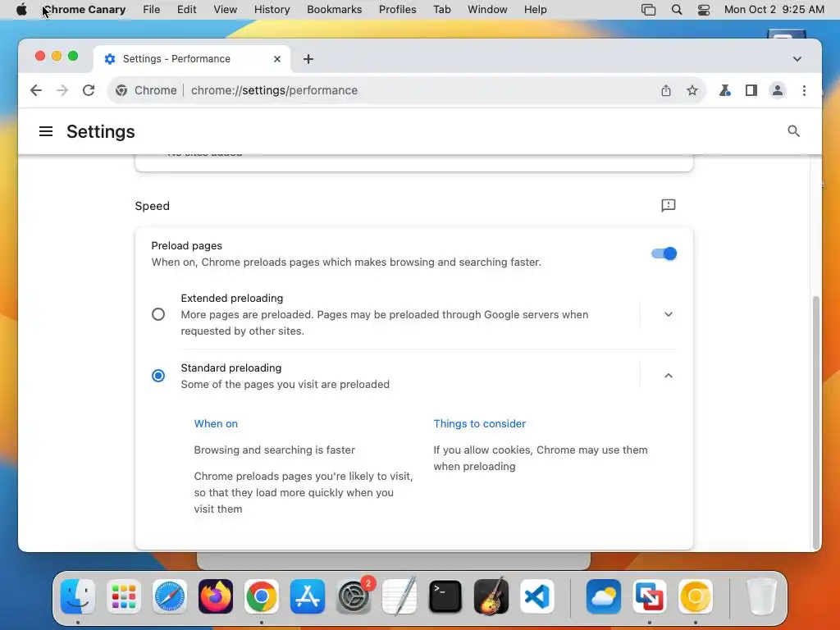Click the 'Preload pages' heading
The height and width of the screenshot is (630, 840).
click(186, 246)
